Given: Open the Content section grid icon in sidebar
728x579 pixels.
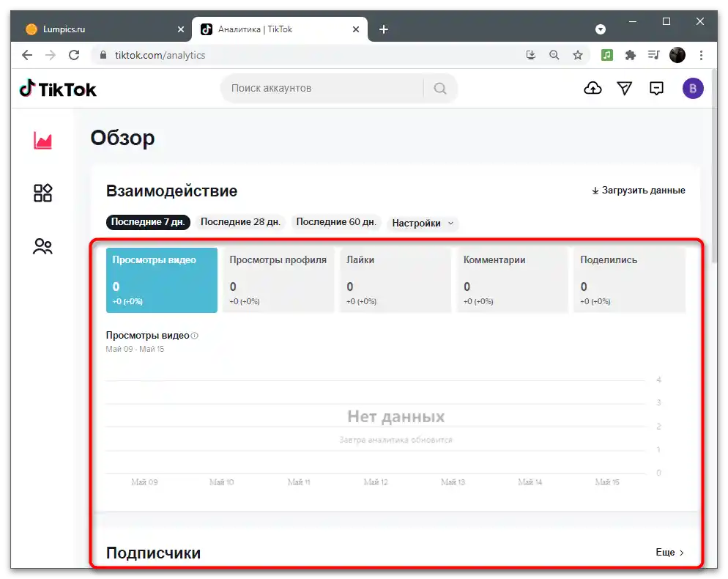Looking at the screenshot, I should 42,193.
